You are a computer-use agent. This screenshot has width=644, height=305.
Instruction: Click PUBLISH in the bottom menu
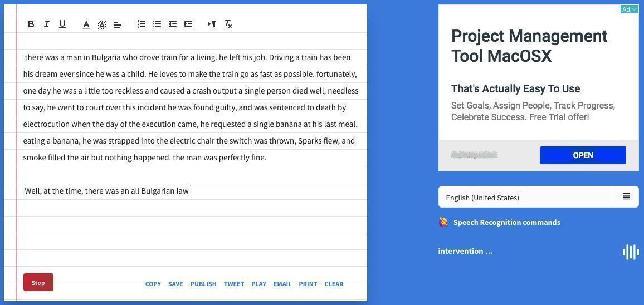coord(203,284)
